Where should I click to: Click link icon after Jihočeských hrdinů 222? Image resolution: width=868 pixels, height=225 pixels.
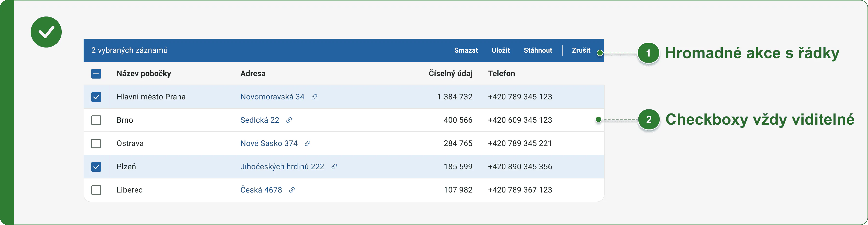pos(334,167)
